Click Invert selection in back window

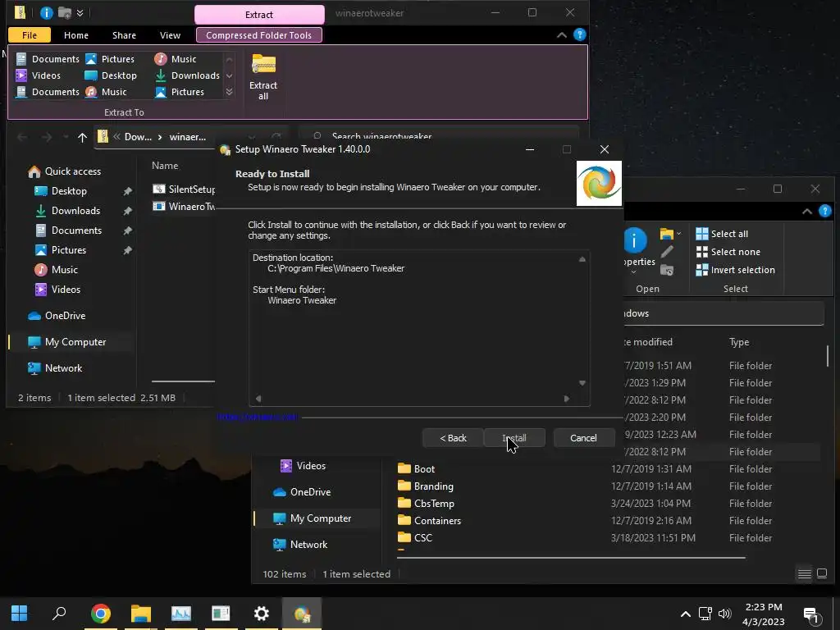pos(735,270)
